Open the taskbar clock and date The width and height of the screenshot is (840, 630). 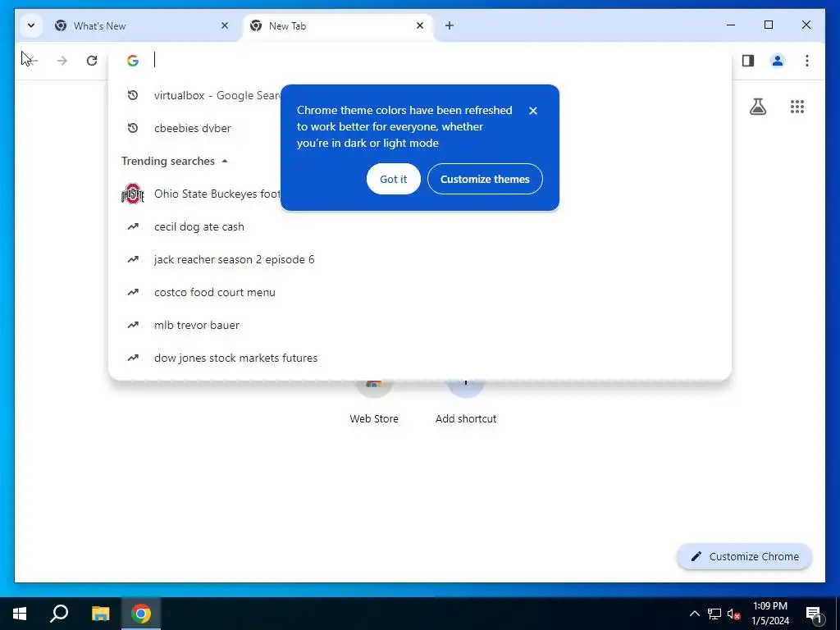769,614
